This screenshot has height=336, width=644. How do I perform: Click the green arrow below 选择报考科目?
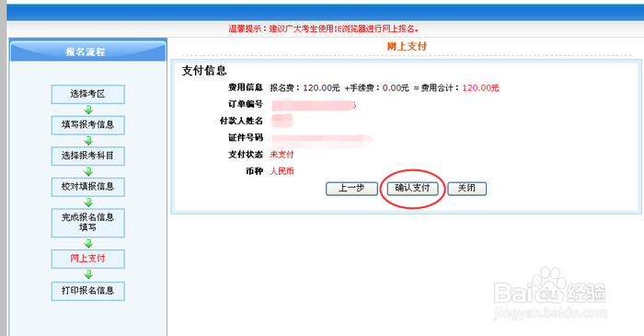pyautogui.click(x=88, y=172)
